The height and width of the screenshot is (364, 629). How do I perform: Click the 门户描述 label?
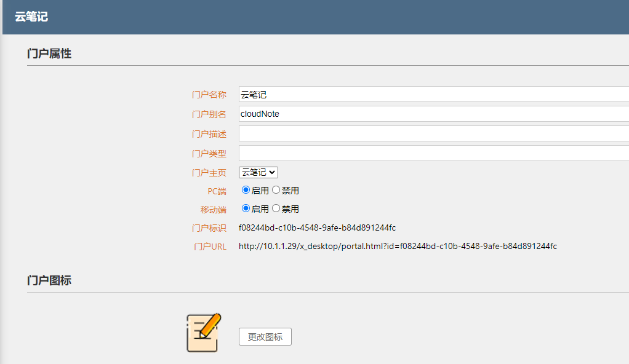[x=209, y=134]
